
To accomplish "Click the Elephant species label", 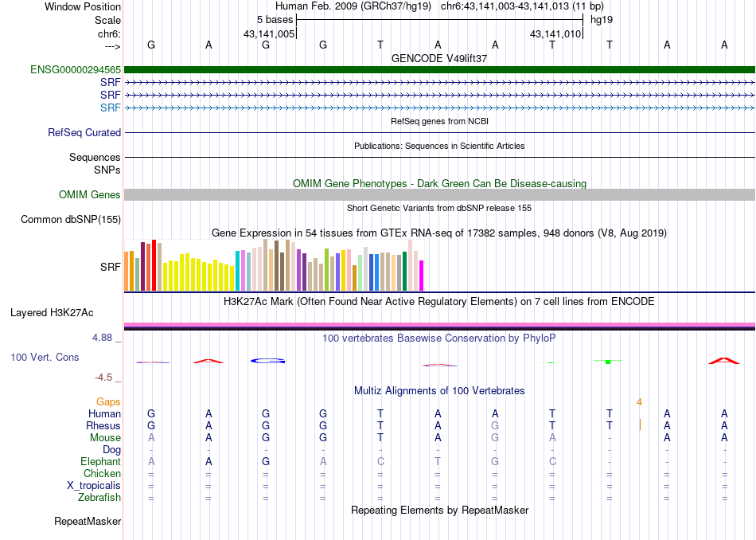I will click(x=101, y=461).
